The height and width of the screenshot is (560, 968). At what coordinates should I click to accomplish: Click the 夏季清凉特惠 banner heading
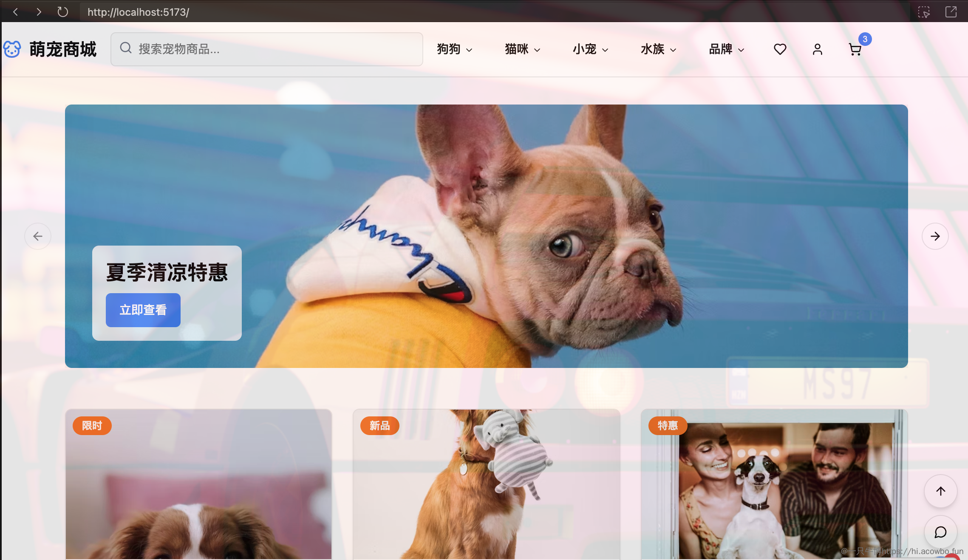pyautogui.click(x=167, y=272)
